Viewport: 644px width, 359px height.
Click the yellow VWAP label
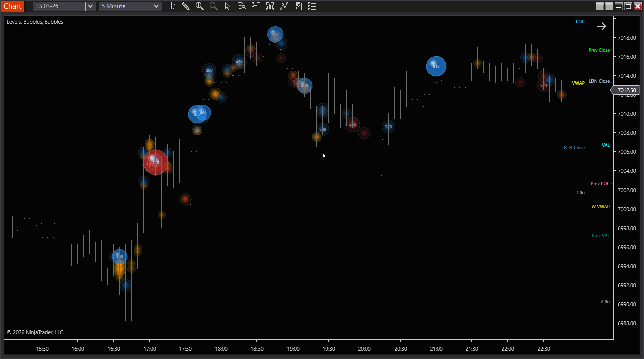[x=578, y=83]
